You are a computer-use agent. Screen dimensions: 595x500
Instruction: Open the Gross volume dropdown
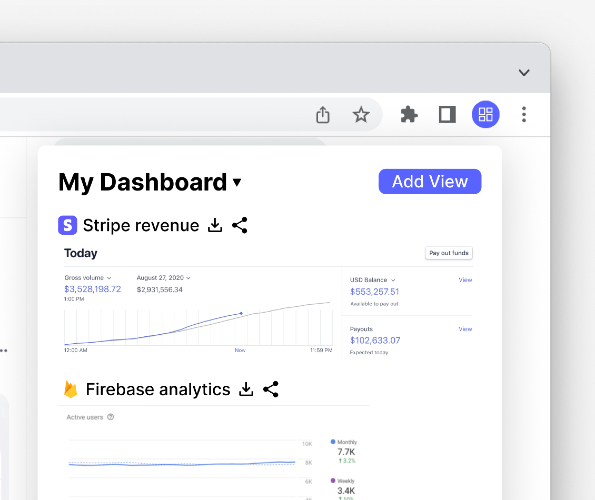(x=88, y=278)
